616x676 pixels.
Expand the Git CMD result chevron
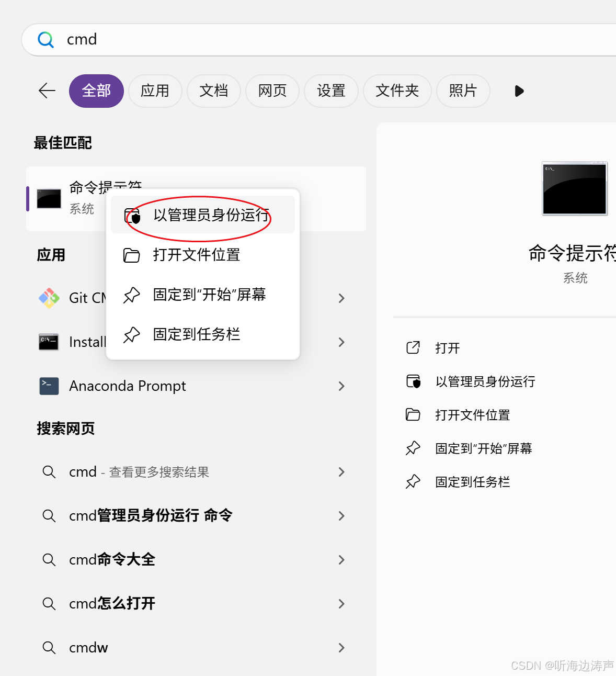point(341,298)
